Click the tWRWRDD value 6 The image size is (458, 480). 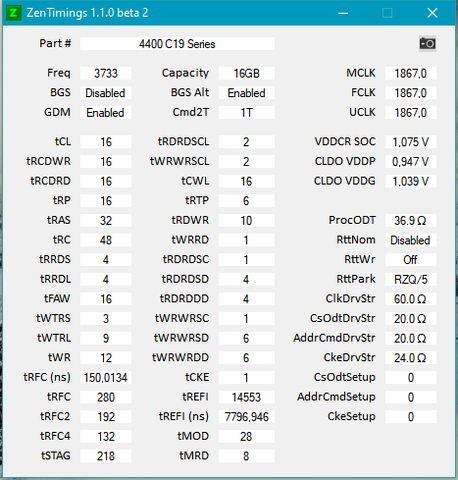tap(247, 358)
